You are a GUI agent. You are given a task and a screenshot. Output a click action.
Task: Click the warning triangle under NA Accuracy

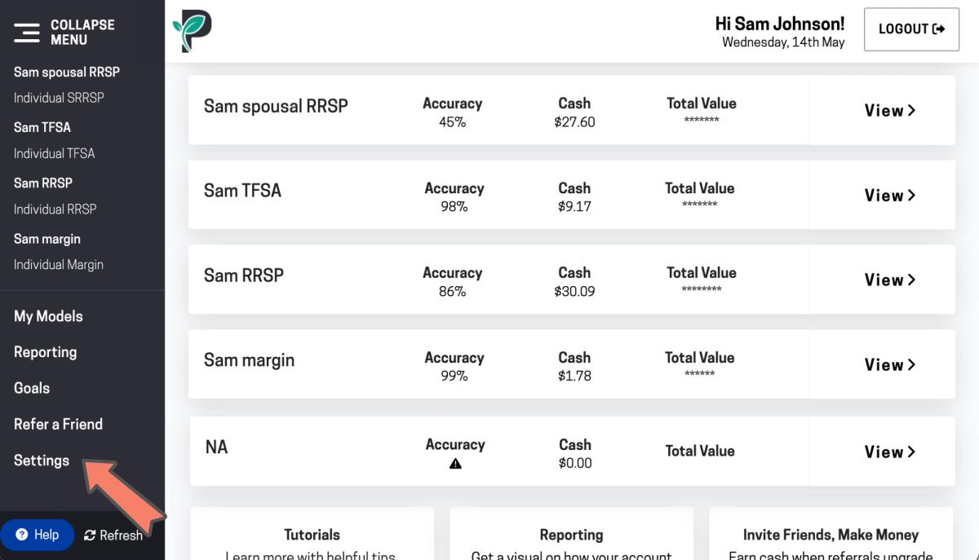click(455, 464)
